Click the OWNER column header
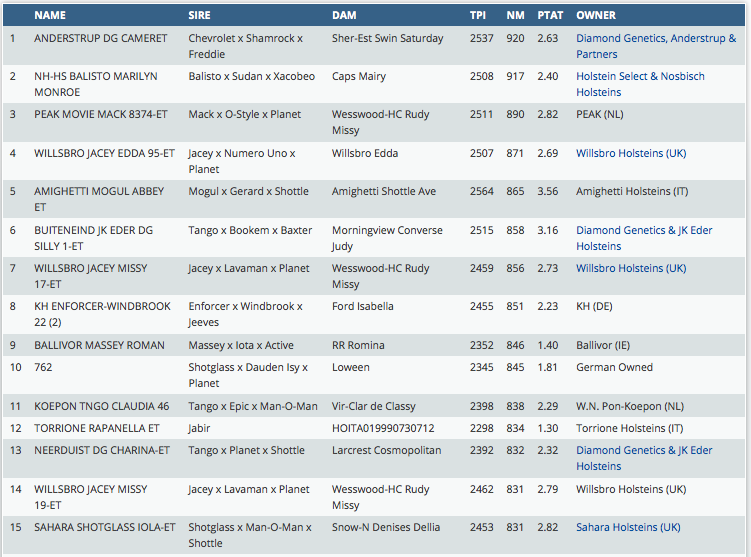This screenshot has width=751, height=557. pos(596,15)
